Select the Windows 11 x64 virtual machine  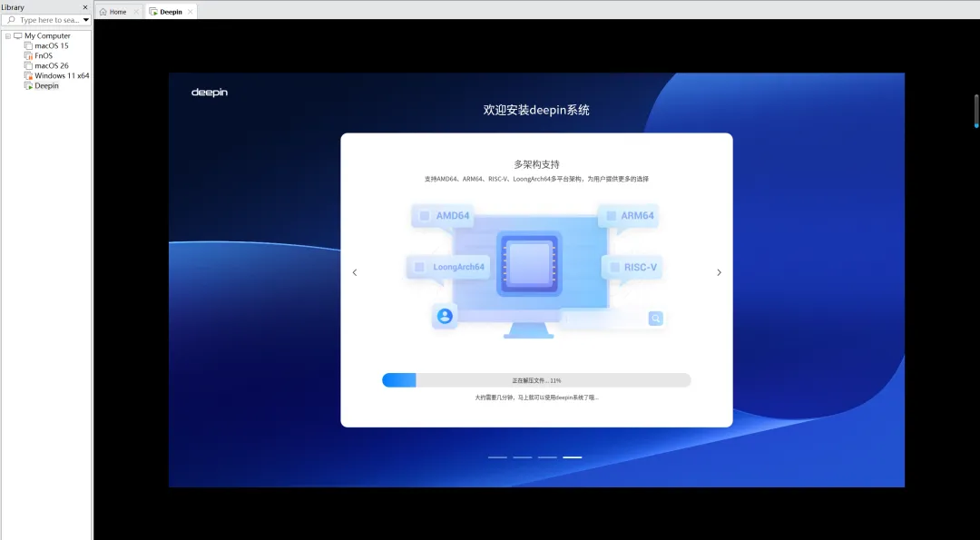coord(62,75)
